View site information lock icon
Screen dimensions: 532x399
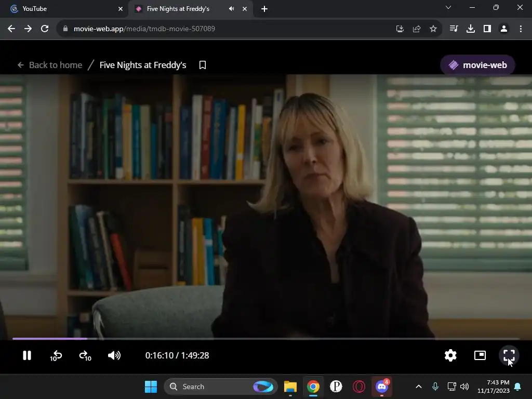coord(65,29)
